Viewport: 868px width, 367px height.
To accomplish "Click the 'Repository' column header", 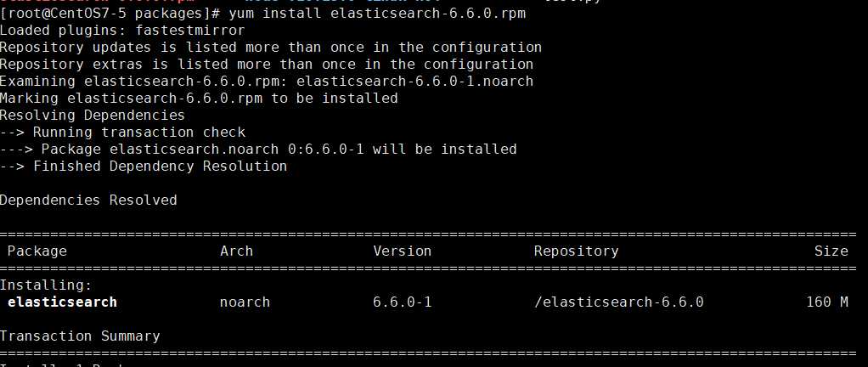I will pos(576,251).
